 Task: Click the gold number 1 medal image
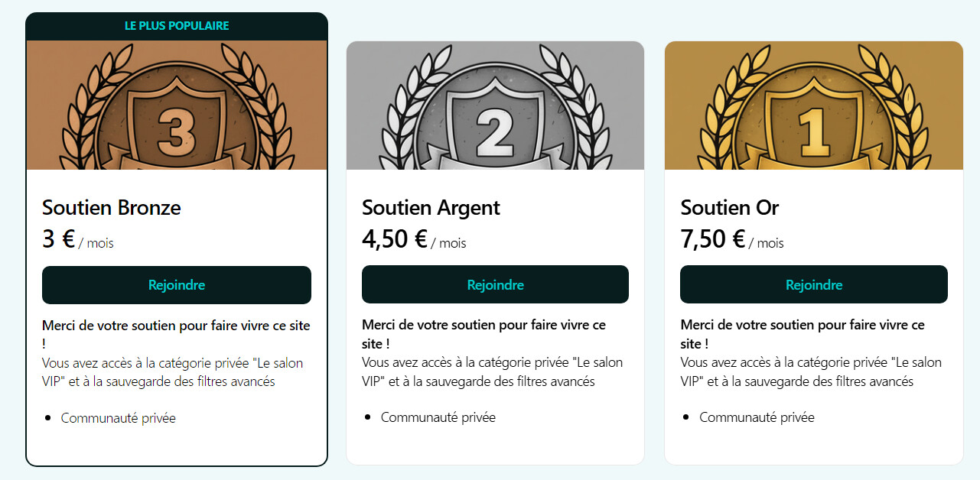pos(813,105)
